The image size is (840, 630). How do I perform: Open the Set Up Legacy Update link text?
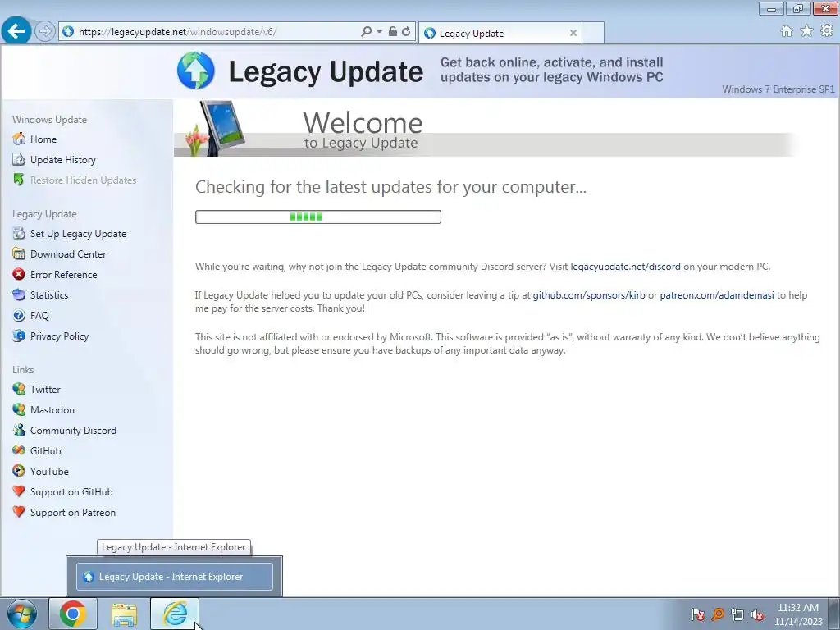point(78,234)
